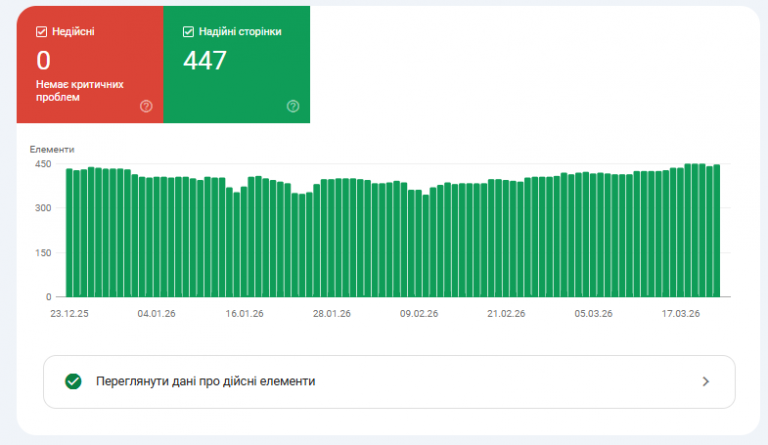Click the 150 y-axis value
Screen dimensions: 768x445
click(x=43, y=253)
